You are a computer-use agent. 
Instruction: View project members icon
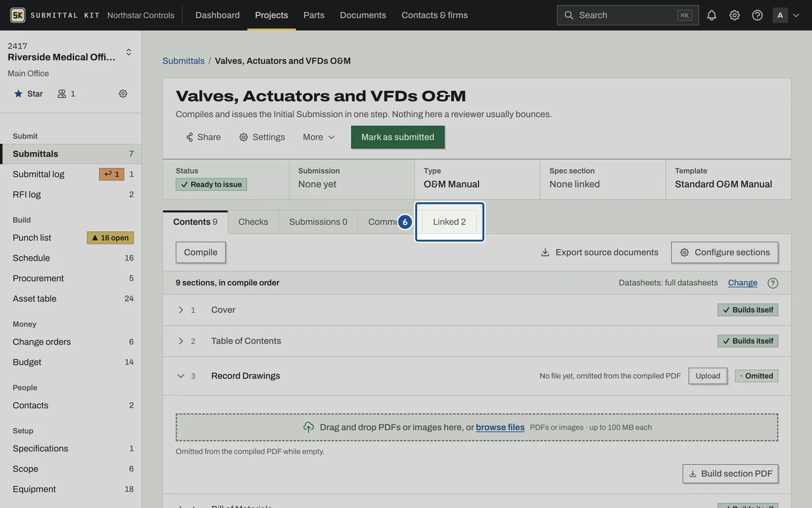pyautogui.click(x=66, y=93)
